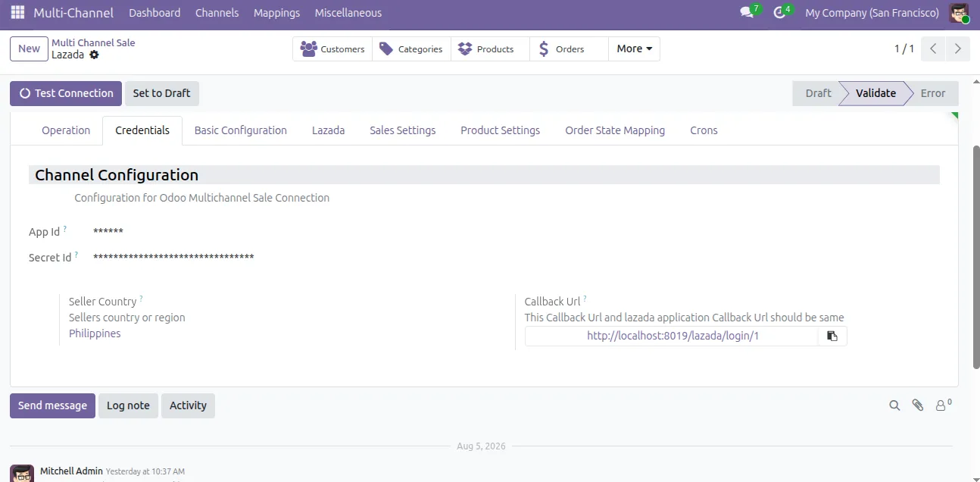
Task: Switch to Basic Configuration tab
Action: 241,130
